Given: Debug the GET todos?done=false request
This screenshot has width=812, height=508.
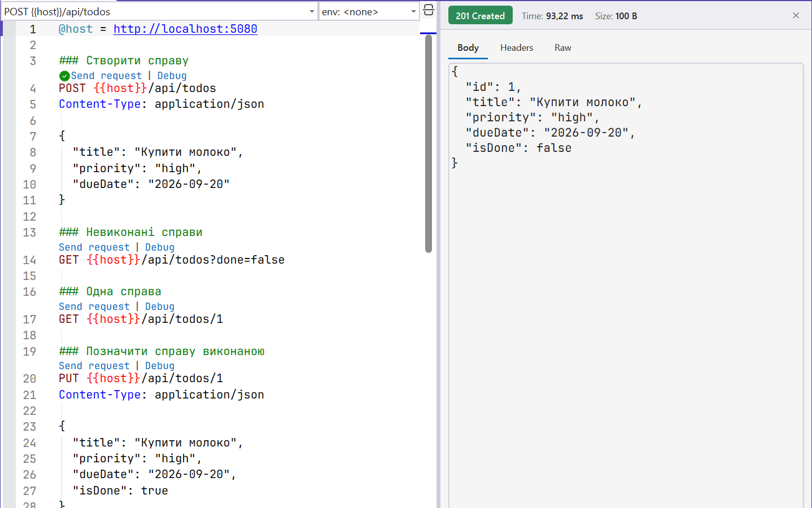Looking at the screenshot, I should 160,247.
